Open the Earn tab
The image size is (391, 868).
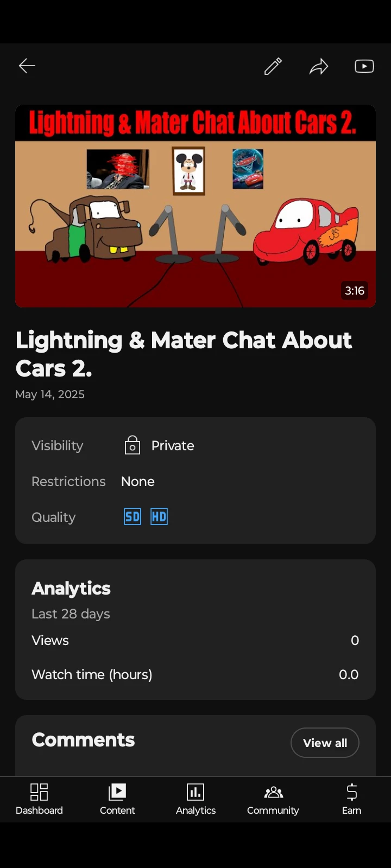click(351, 800)
